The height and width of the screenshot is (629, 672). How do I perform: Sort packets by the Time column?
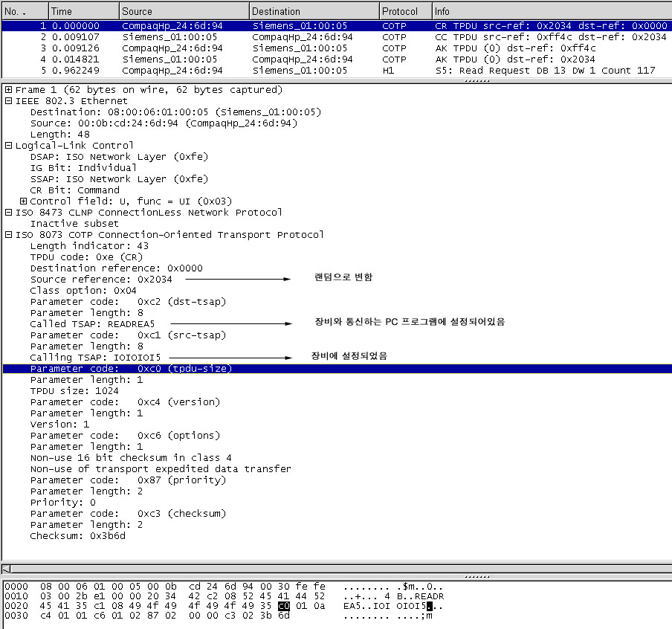pyautogui.click(x=83, y=11)
